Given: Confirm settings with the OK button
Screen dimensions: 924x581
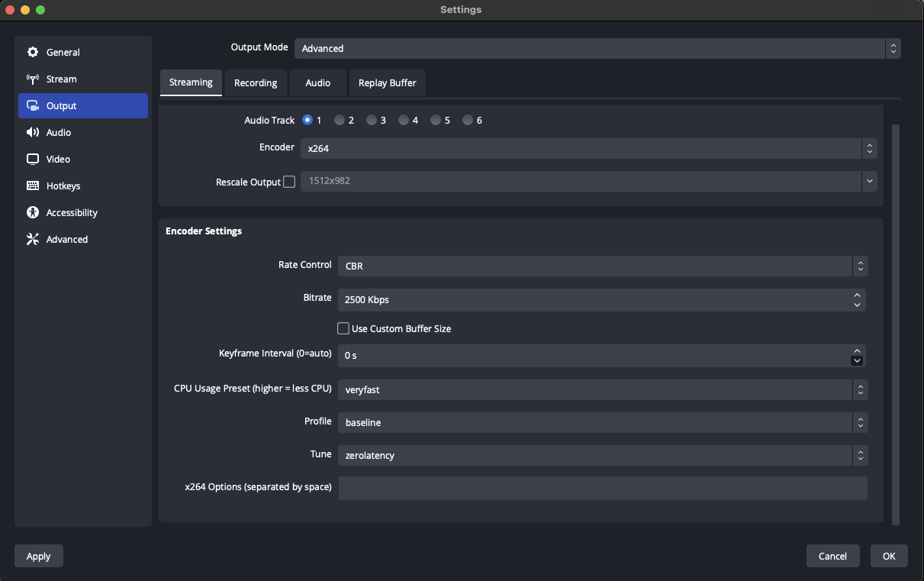Looking at the screenshot, I should (889, 556).
